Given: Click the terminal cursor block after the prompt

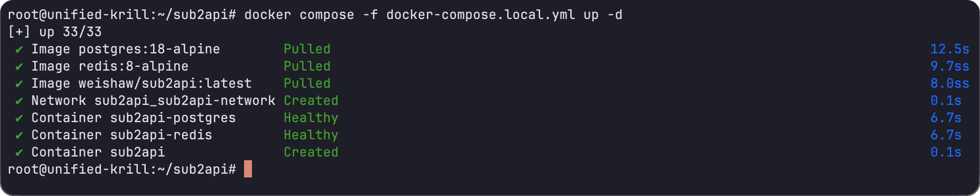Looking at the screenshot, I should tap(248, 169).
